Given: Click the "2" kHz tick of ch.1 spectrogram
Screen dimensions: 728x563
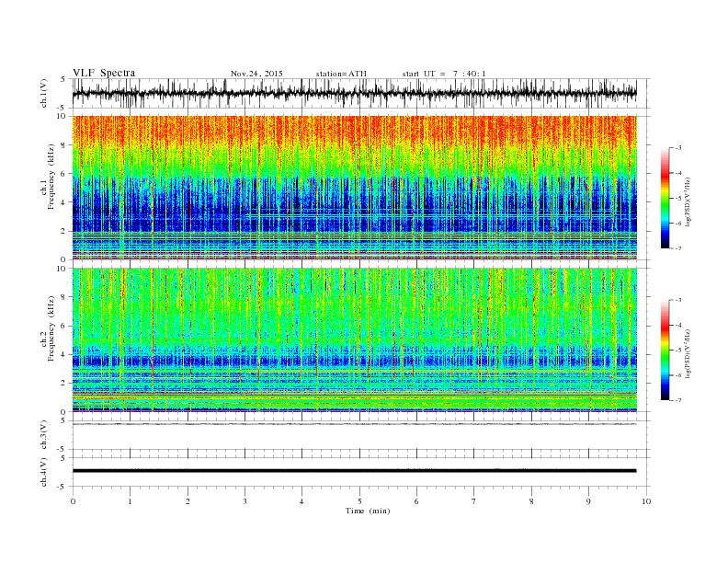Looking at the screenshot, I should pyautogui.click(x=64, y=231).
